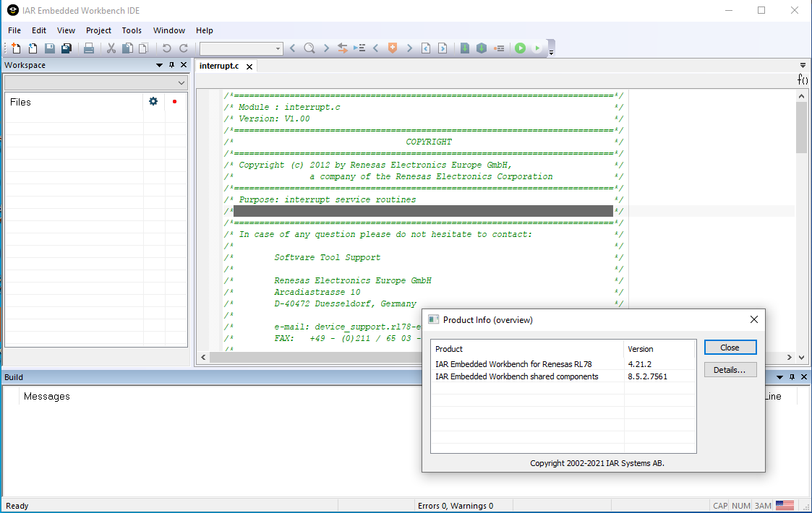
Task: Click the Download and Debug green icon
Action: click(521, 48)
